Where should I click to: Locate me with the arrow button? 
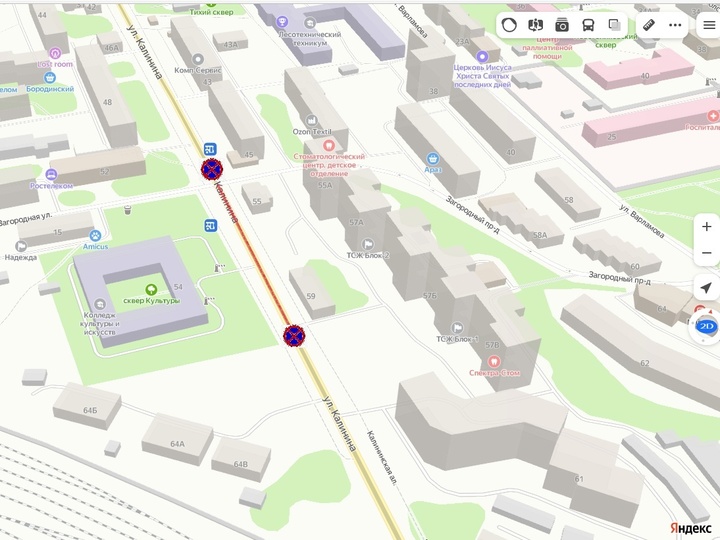click(x=707, y=288)
